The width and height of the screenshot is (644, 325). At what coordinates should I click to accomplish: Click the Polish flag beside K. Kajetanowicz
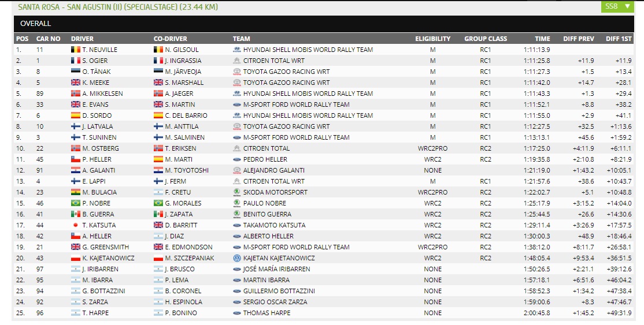[76, 258]
